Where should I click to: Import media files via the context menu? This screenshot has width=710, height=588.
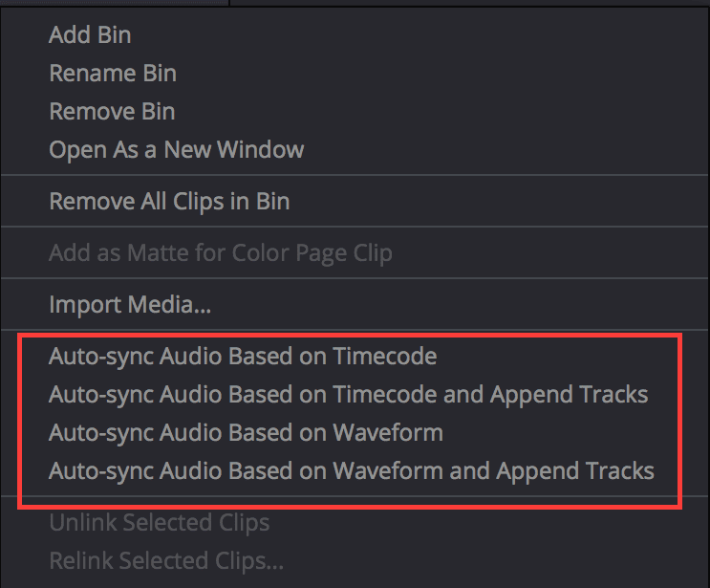coord(130,305)
